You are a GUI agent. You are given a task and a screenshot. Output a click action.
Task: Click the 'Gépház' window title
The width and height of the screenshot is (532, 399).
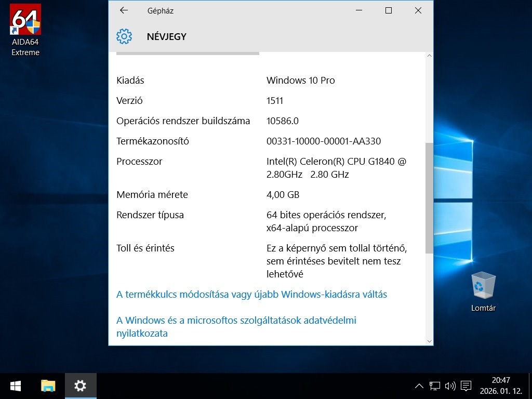coord(161,11)
